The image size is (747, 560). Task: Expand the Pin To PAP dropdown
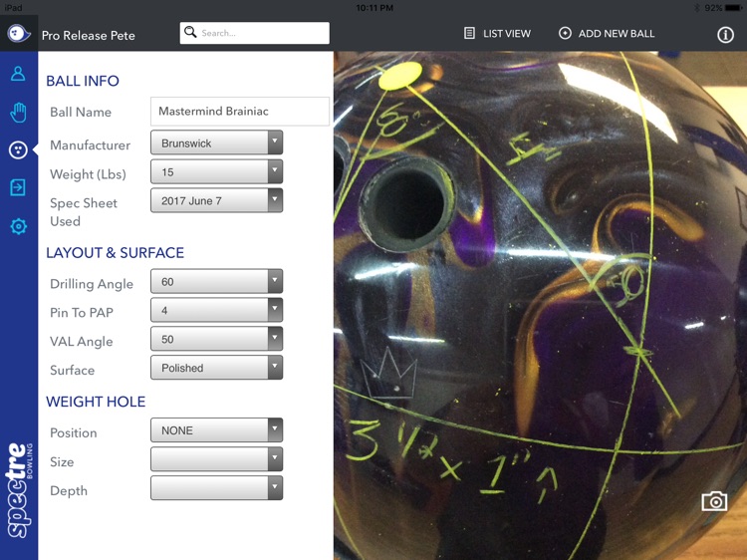tap(217, 310)
